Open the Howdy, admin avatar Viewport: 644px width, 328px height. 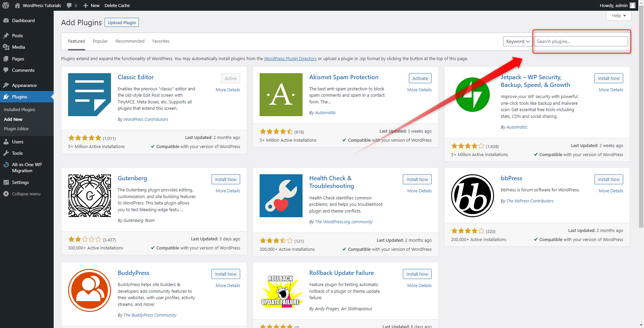[633, 5]
